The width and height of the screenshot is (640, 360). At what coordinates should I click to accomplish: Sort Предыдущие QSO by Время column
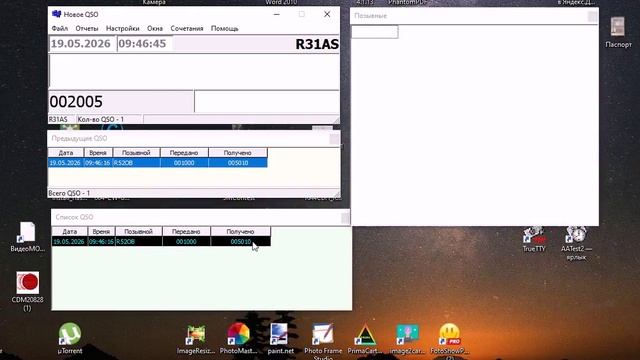(98, 153)
